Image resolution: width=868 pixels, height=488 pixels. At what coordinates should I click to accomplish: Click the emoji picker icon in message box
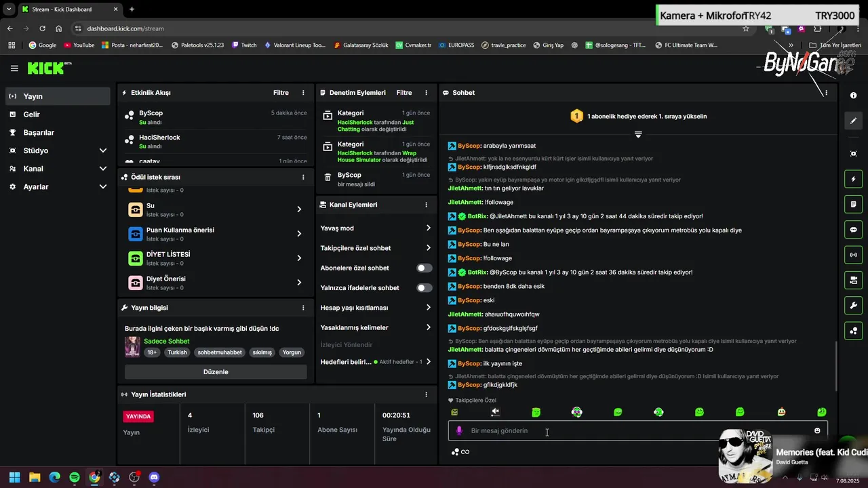pos(817,430)
